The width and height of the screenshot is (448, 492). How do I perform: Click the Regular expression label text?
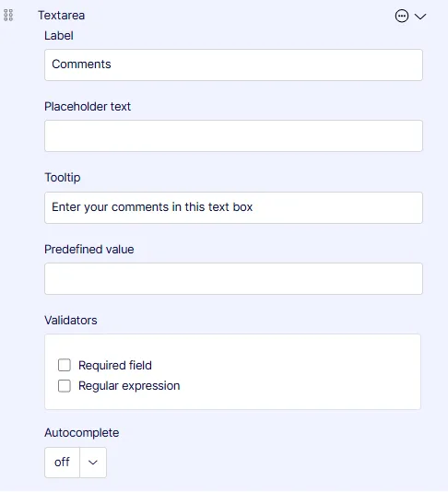(x=129, y=386)
